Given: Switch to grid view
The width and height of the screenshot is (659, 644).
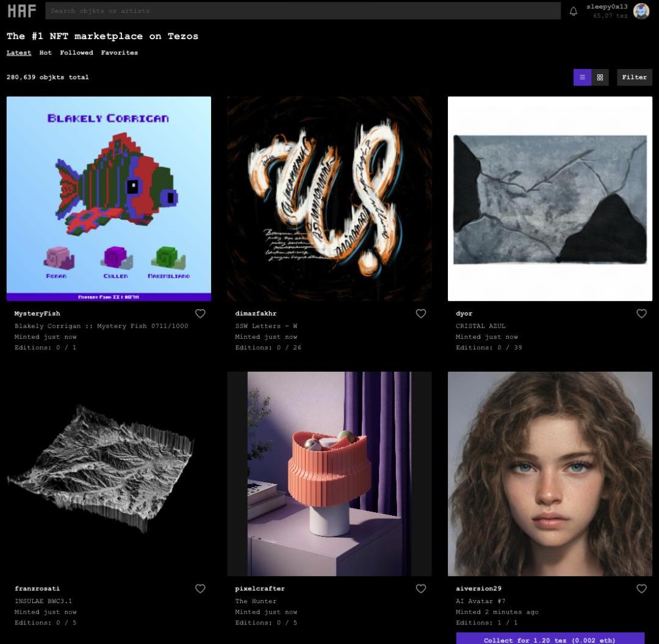Looking at the screenshot, I should pos(600,78).
